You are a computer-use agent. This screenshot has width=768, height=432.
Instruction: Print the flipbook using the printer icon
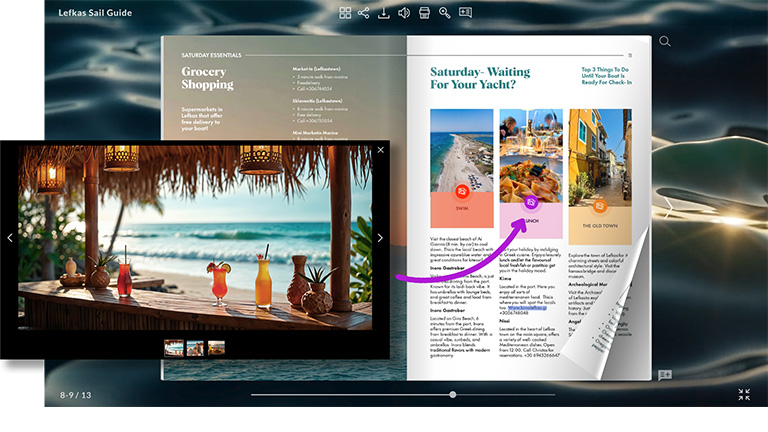(x=424, y=13)
